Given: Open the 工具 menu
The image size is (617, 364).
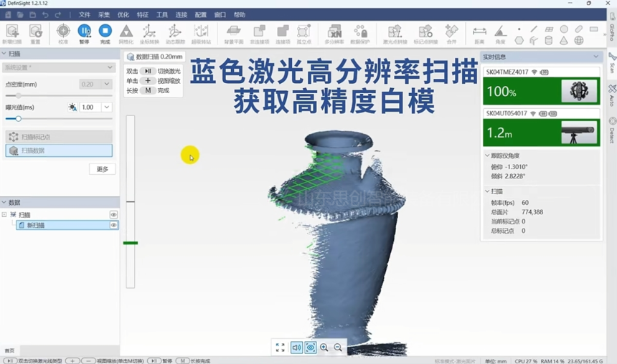Looking at the screenshot, I should [161, 15].
